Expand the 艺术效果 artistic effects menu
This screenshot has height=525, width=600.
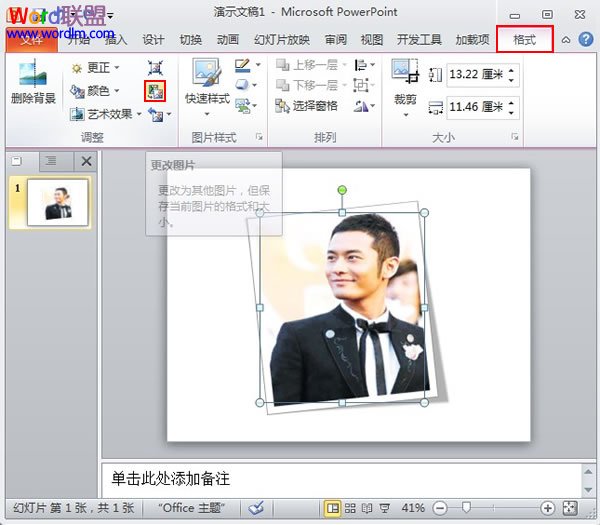pos(106,114)
